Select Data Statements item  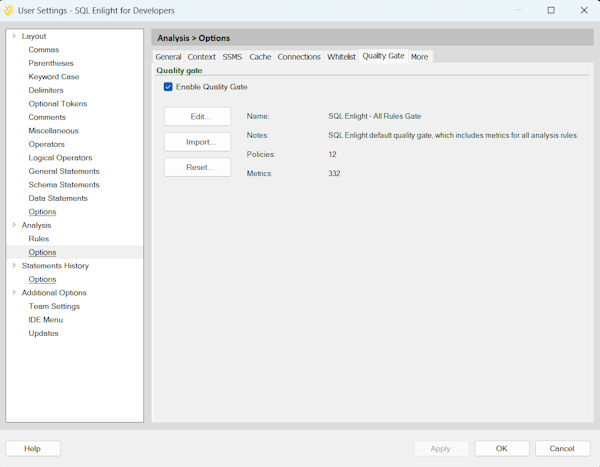(x=58, y=198)
